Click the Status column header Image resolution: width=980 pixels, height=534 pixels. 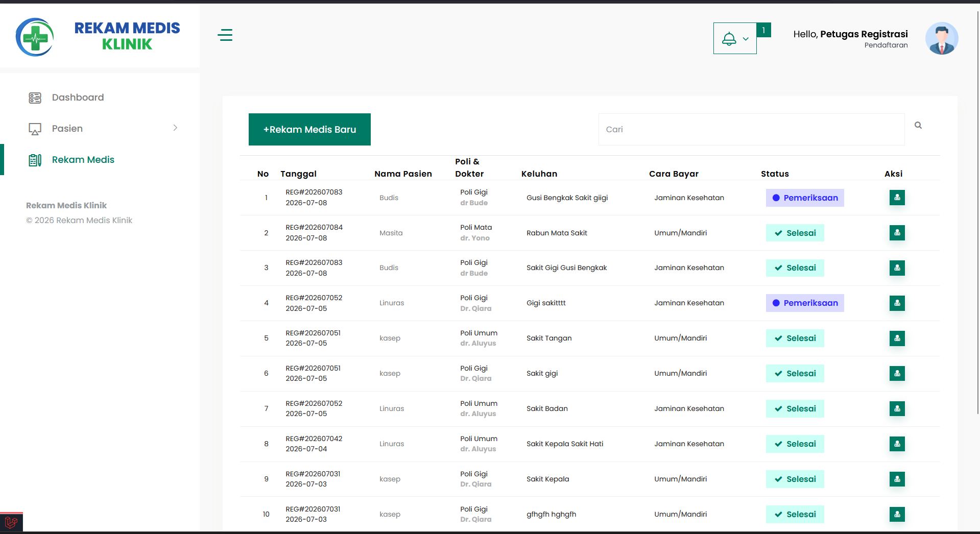point(775,174)
